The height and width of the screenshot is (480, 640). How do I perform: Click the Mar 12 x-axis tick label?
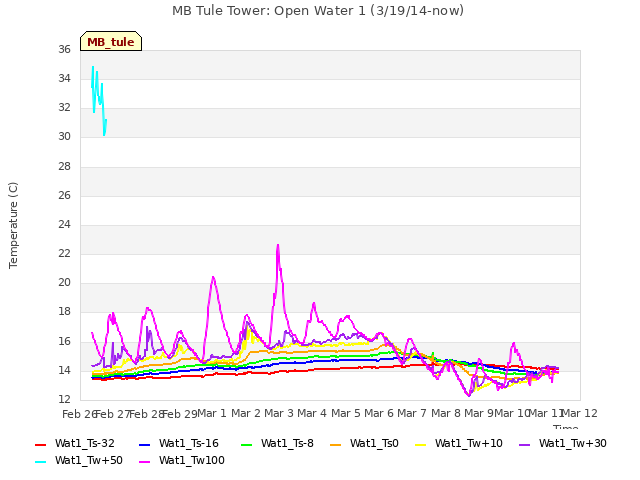coord(580,413)
